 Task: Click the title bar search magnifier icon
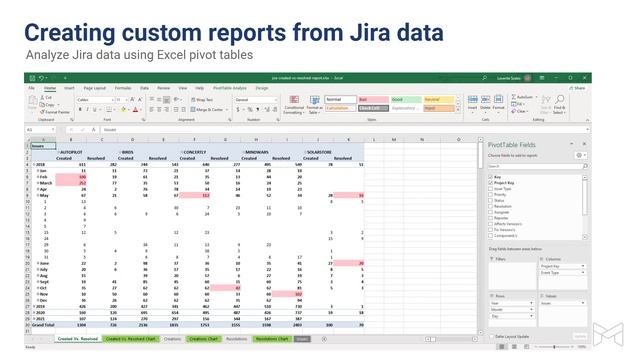[484, 78]
